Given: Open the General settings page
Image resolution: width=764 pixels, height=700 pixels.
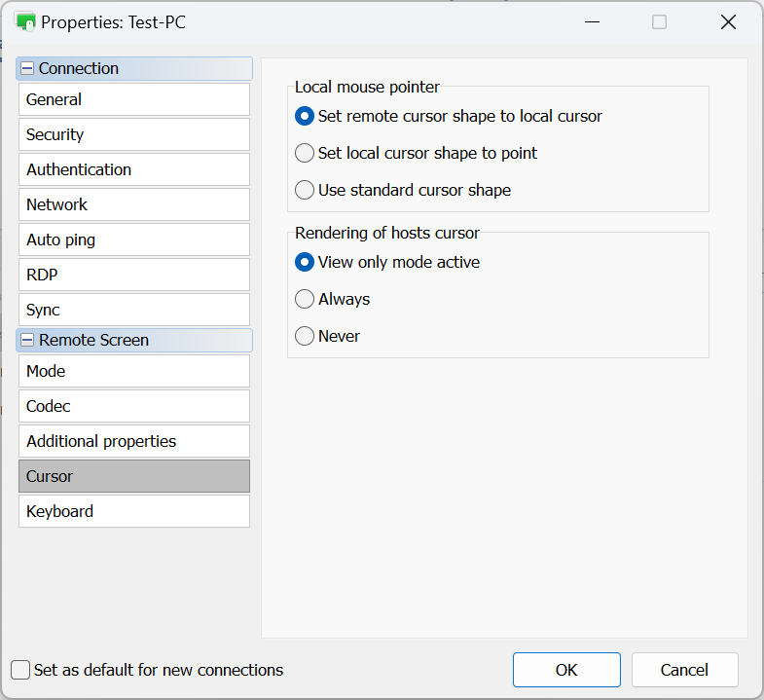Looking at the screenshot, I should (133, 99).
